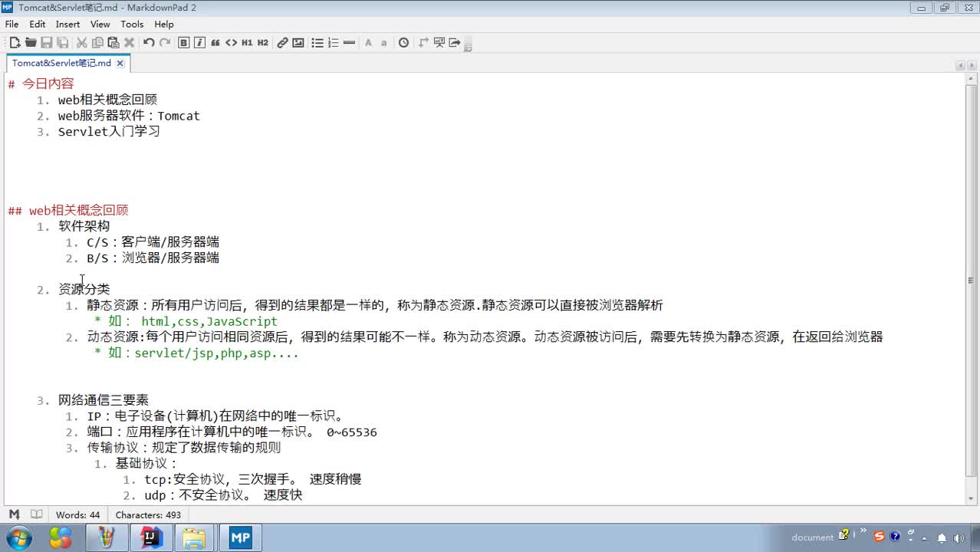Click the MarkdownPad taskbar button
Screen dimensions: 980x552
[x=240, y=537]
